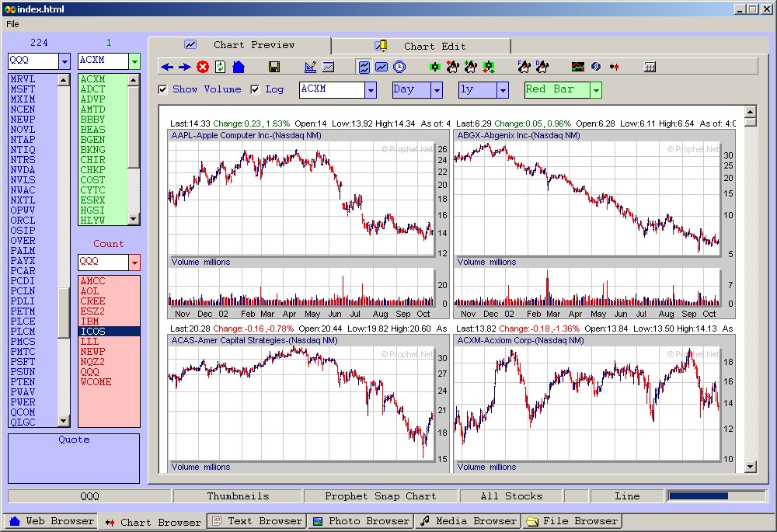
Task: Switch to the Chart Edit tab
Action: (x=421, y=46)
